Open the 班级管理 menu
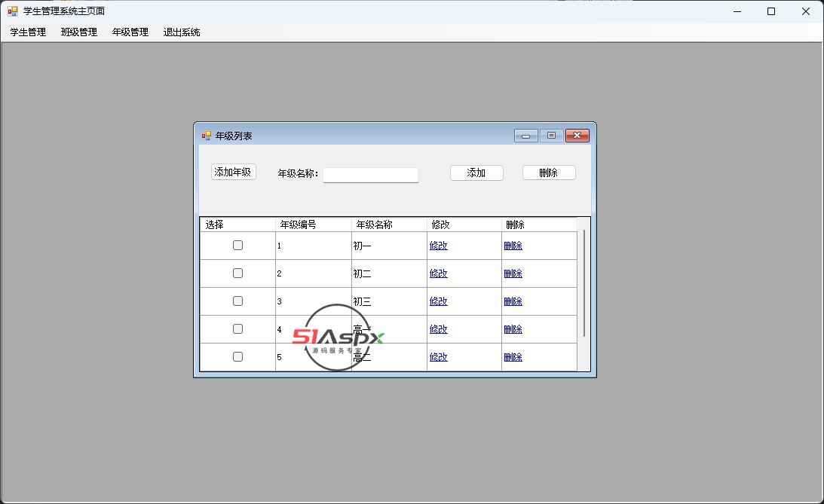 pos(79,32)
